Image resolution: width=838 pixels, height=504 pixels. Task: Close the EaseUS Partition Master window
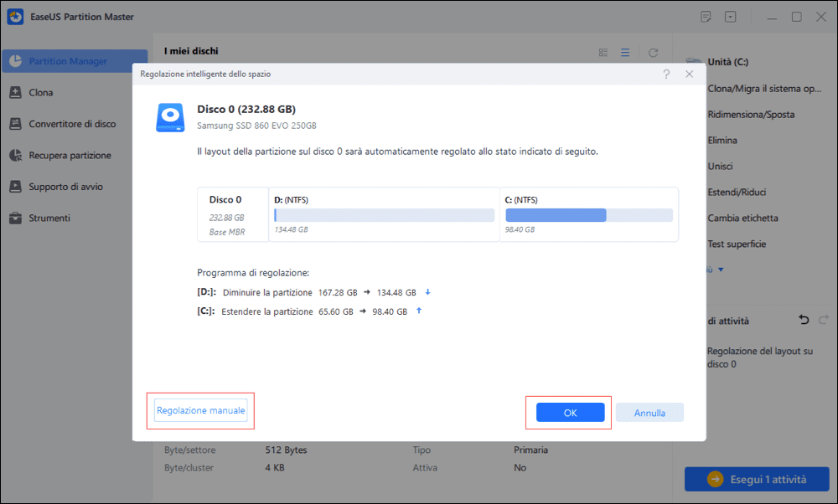[821, 17]
